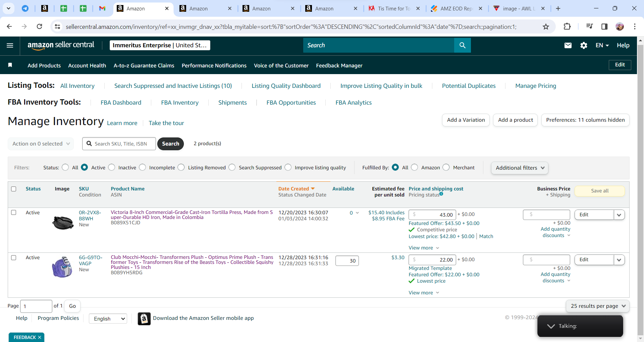Close the FEEDBACK tab with the X
This screenshot has height=342, width=644.
(40, 337)
